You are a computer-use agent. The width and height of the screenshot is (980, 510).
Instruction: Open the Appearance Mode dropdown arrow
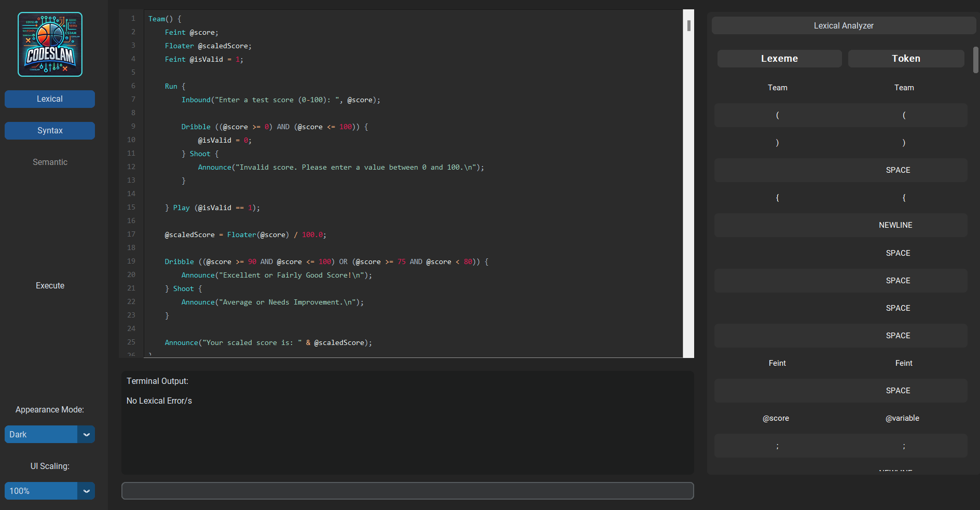point(87,434)
